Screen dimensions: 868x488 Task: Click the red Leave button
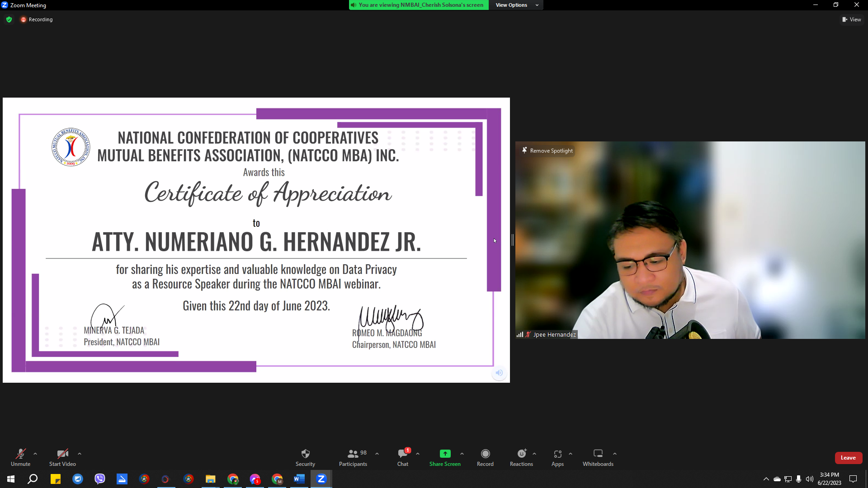(x=848, y=458)
